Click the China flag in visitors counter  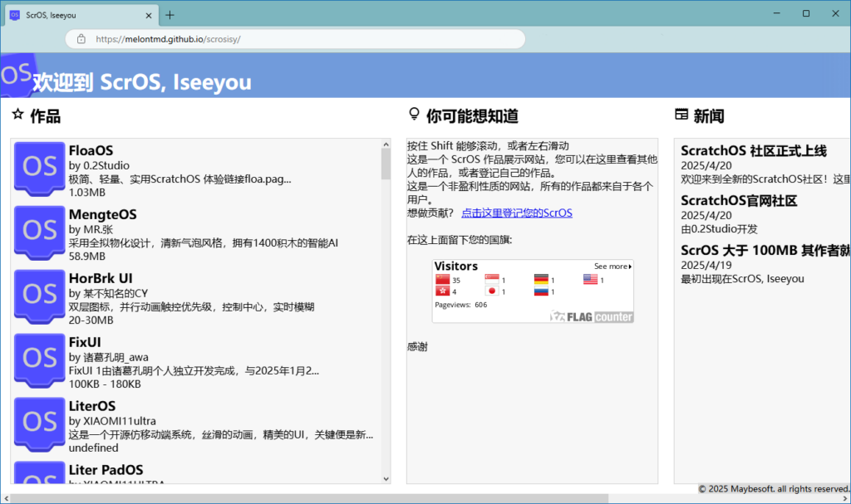tap(441, 280)
